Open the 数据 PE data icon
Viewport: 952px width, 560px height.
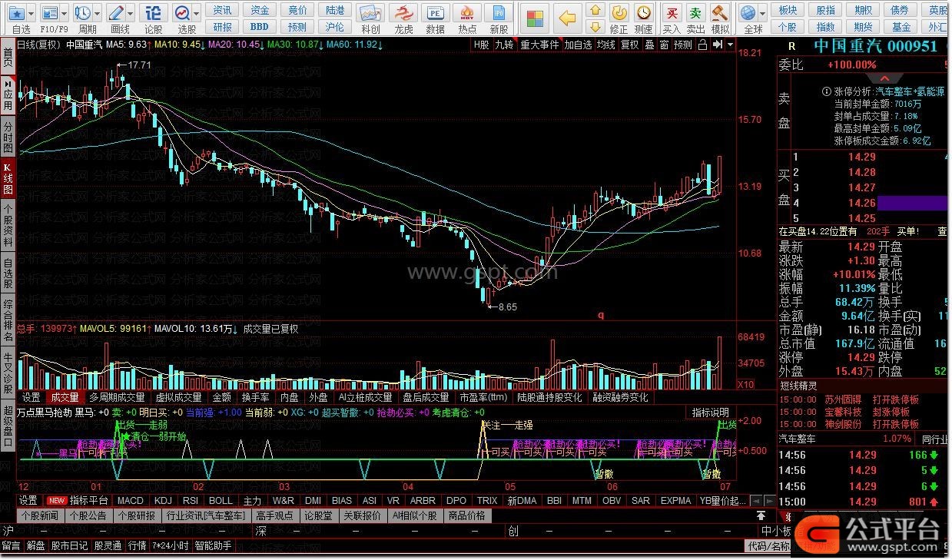pos(436,13)
